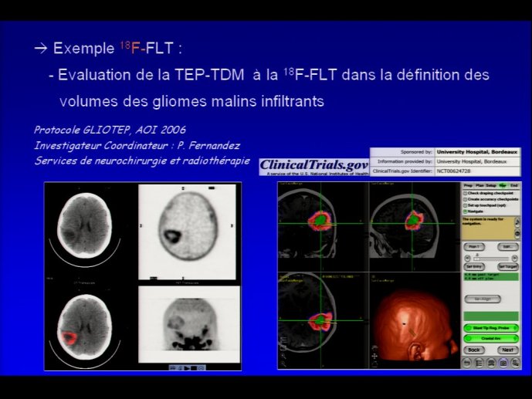Image resolution: width=532 pixels, height=399 pixels.
Task: Click the top-left coronal tumor view
Action: tap(322, 225)
